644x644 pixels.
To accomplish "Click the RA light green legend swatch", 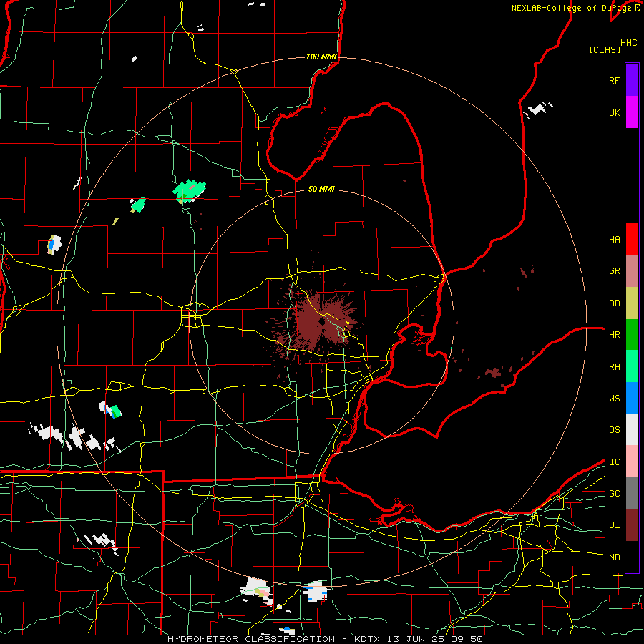I will [x=632, y=366].
